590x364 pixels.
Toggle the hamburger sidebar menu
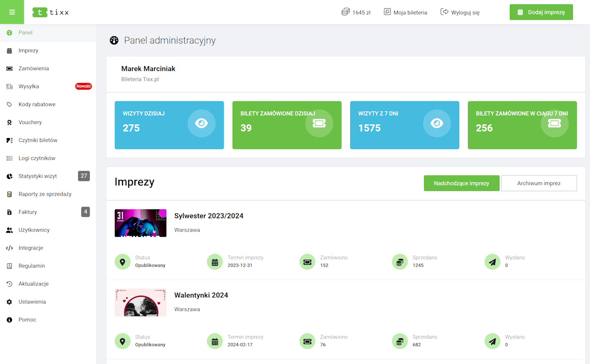(x=12, y=12)
